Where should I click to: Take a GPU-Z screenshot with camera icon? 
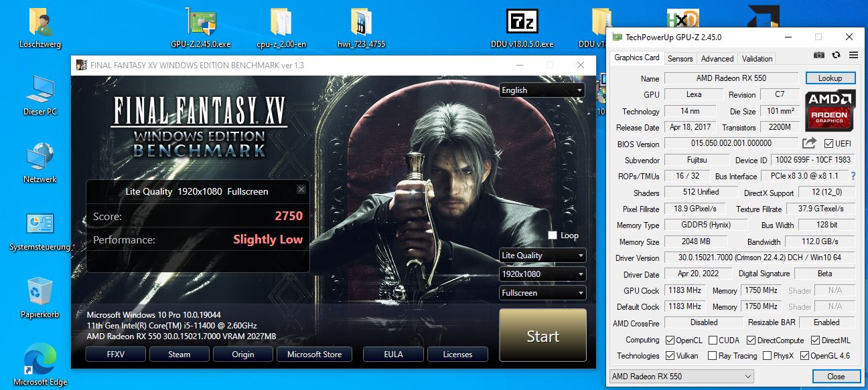(818, 55)
